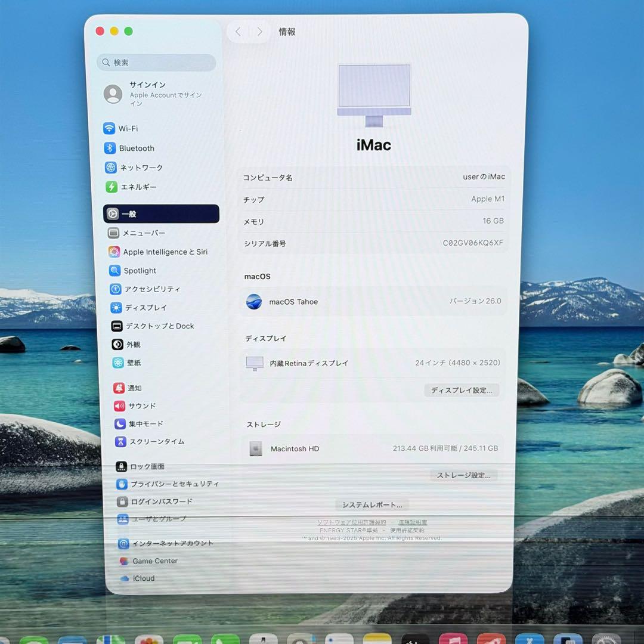Click the Apple M1 chip value
644x644 pixels.
tap(488, 199)
